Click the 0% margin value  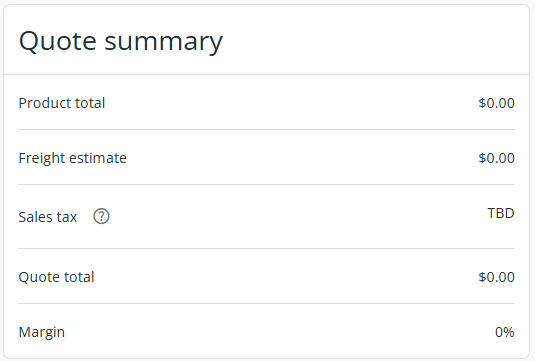[x=505, y=332]
